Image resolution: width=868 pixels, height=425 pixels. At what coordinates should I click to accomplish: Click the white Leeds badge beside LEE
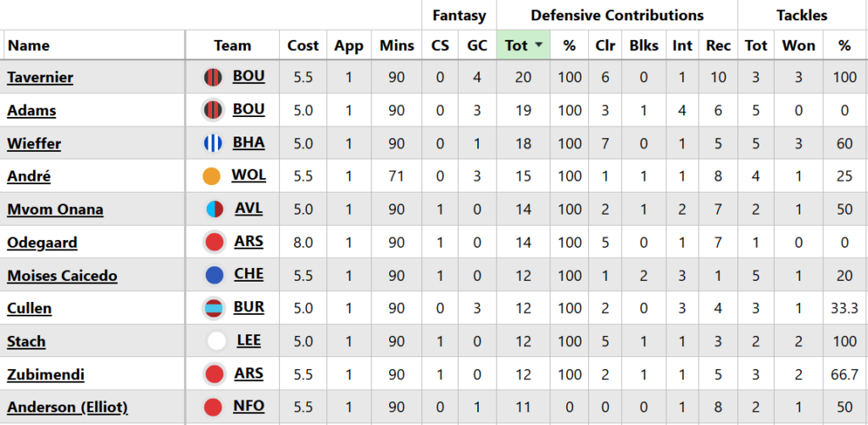click(217, 342)
